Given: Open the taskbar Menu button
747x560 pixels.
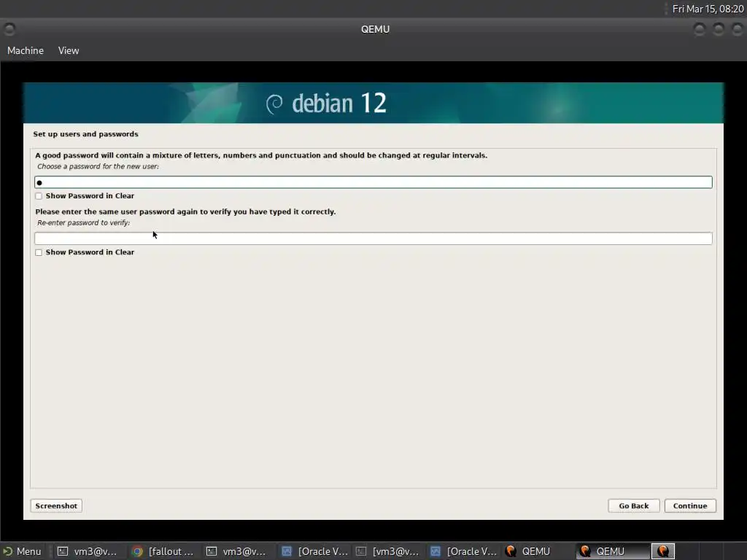Looking at the screenshot, I should tap(22, 551).
